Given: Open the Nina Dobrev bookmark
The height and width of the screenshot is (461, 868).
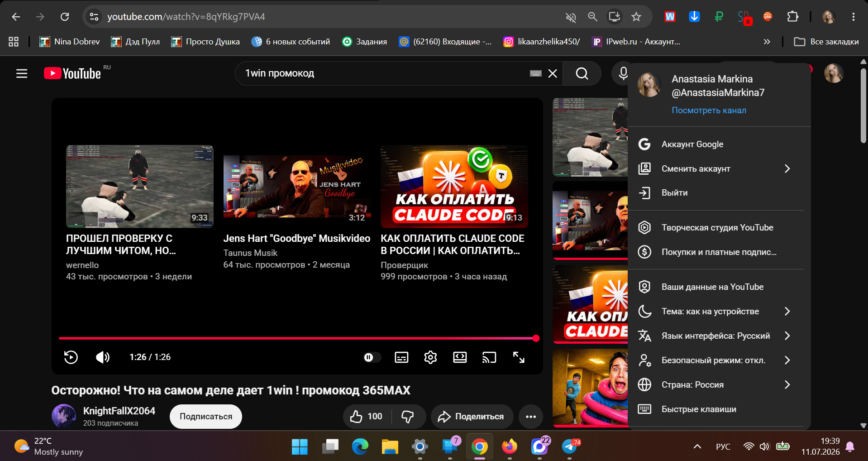Looking at the screenshot, I should point(70,42).
